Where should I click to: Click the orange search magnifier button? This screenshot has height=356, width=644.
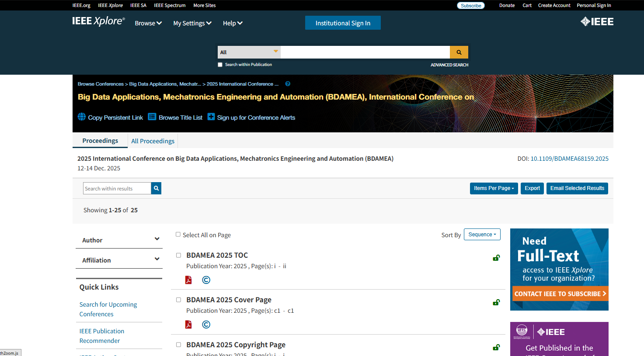(459, 52)
